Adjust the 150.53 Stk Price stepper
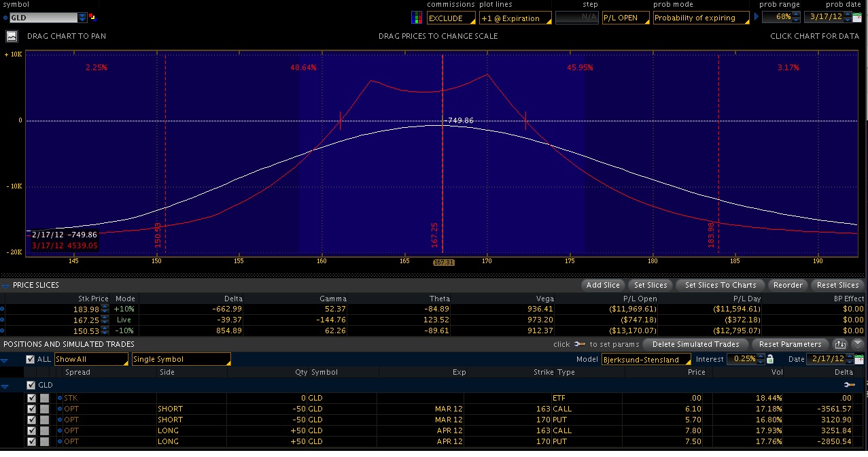 pos(105,330)
